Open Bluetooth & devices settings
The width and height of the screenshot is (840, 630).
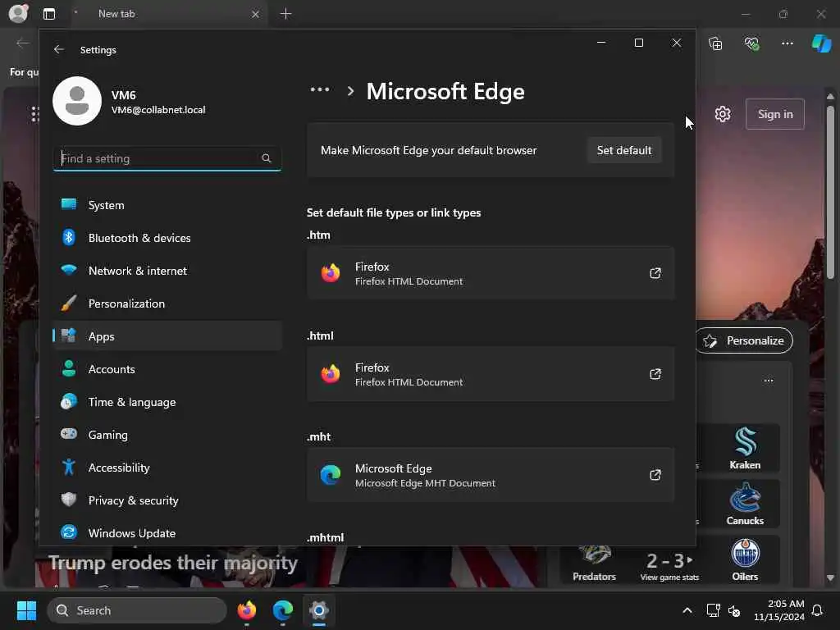[x=167, y=237]
